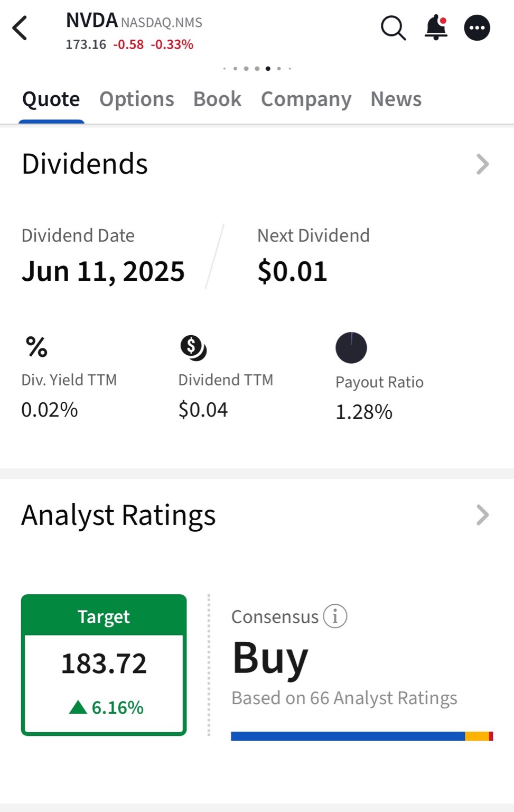Screen dimensions: 514x812
Task: Open the notifications bell icon
Action: (x=436, y=27)
